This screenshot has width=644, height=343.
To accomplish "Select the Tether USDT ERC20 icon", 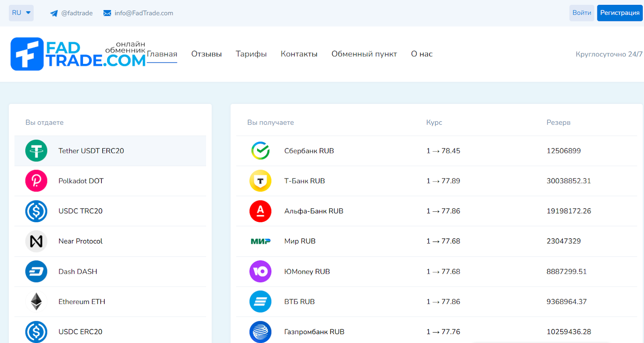I will pyautogui.click(x=36, y=151).
